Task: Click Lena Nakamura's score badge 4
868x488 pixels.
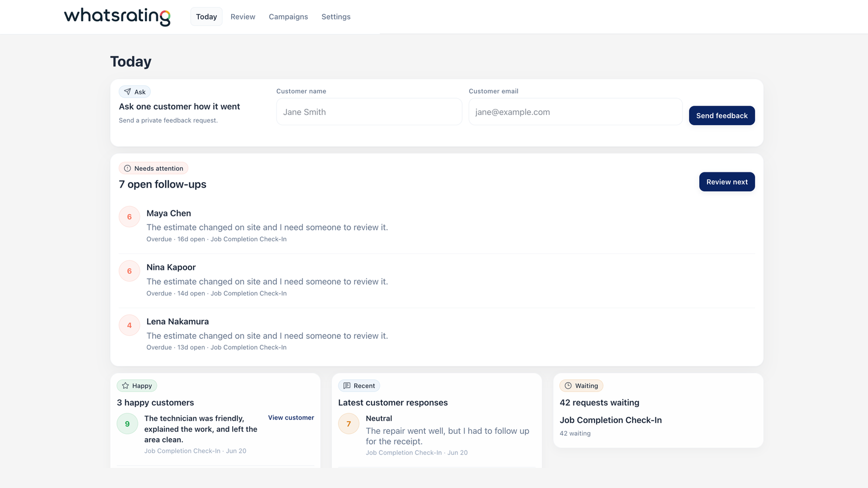Action: pos(129,325)
